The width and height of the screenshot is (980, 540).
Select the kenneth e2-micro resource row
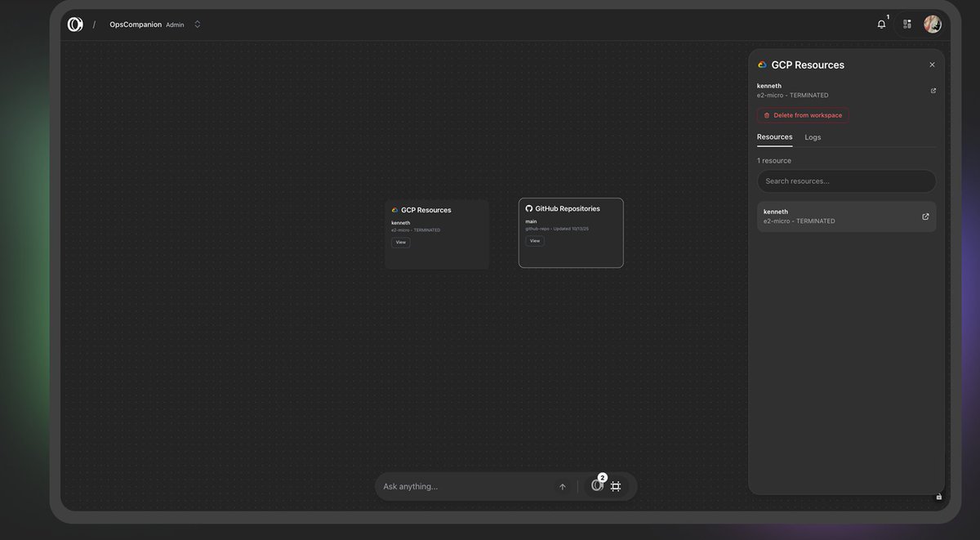pyautogui.click(x=847, y=216)
